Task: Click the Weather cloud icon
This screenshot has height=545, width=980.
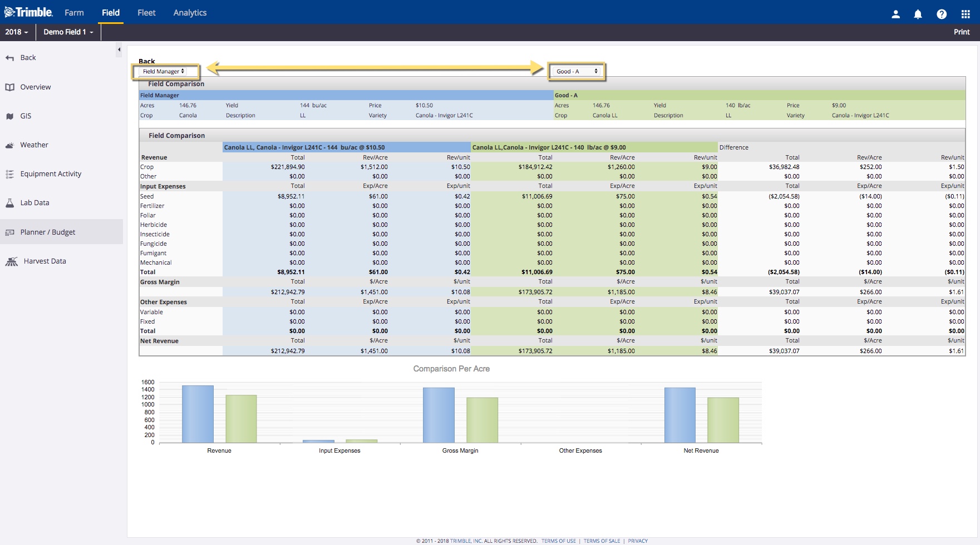Action: (x=9, y=145)
